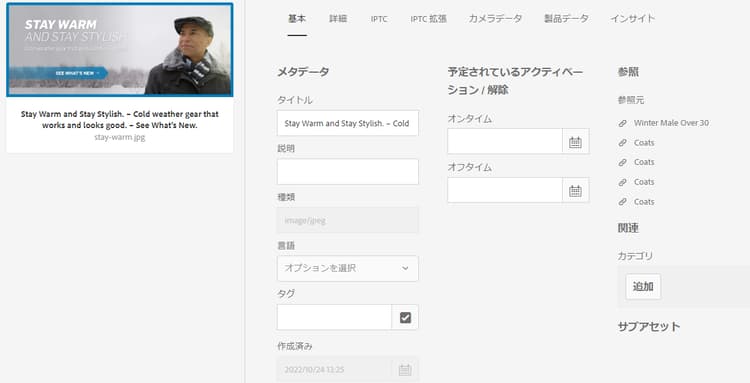Click the 参照 heading
Viewport: 750px width, 383px height.
628,72
